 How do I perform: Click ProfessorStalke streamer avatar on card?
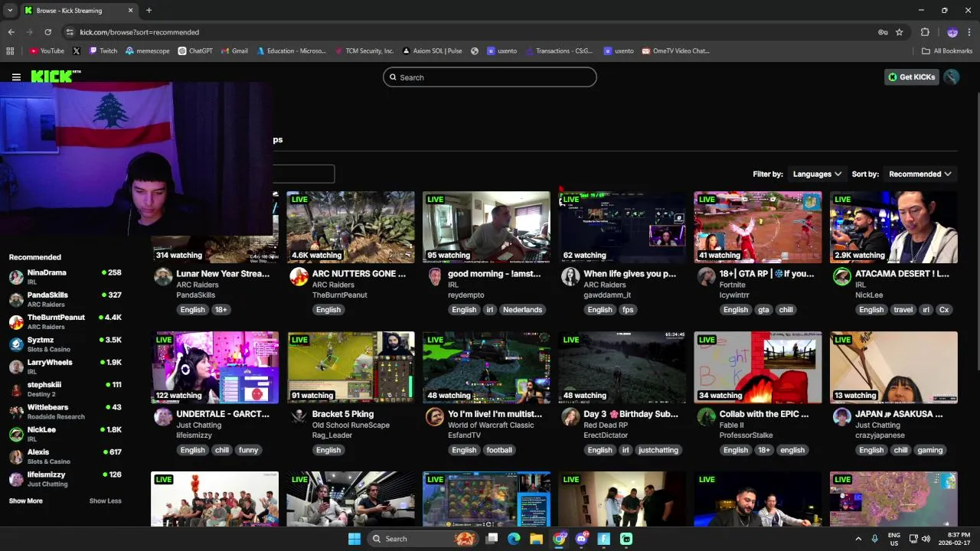point(706,417)
